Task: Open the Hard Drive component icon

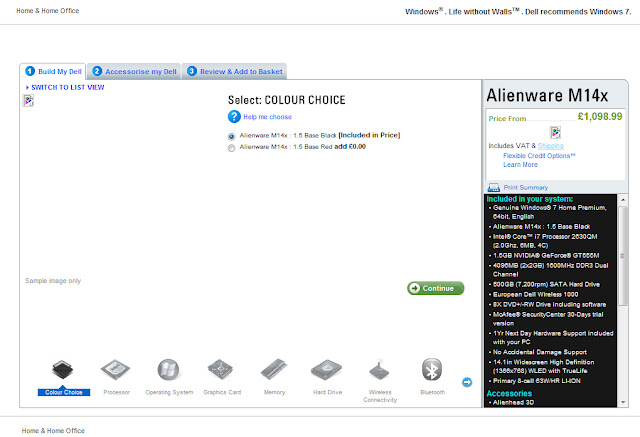Action: [x=327, y=370]
